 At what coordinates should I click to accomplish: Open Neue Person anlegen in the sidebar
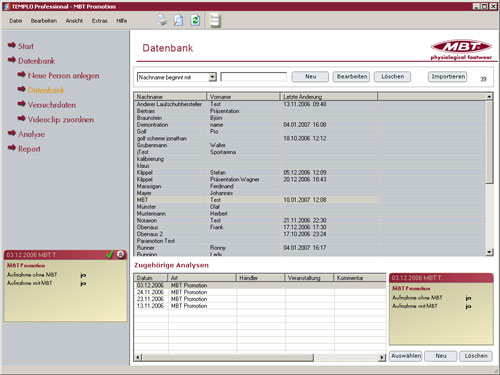pyautogui.click(x=63, y=76)
